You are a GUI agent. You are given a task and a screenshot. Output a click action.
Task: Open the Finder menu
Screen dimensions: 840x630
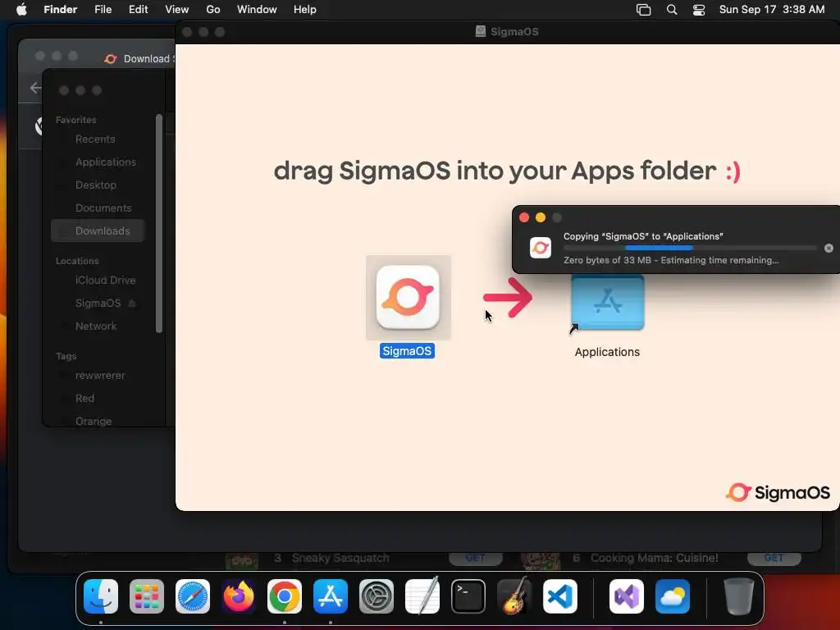pos(60,10)
